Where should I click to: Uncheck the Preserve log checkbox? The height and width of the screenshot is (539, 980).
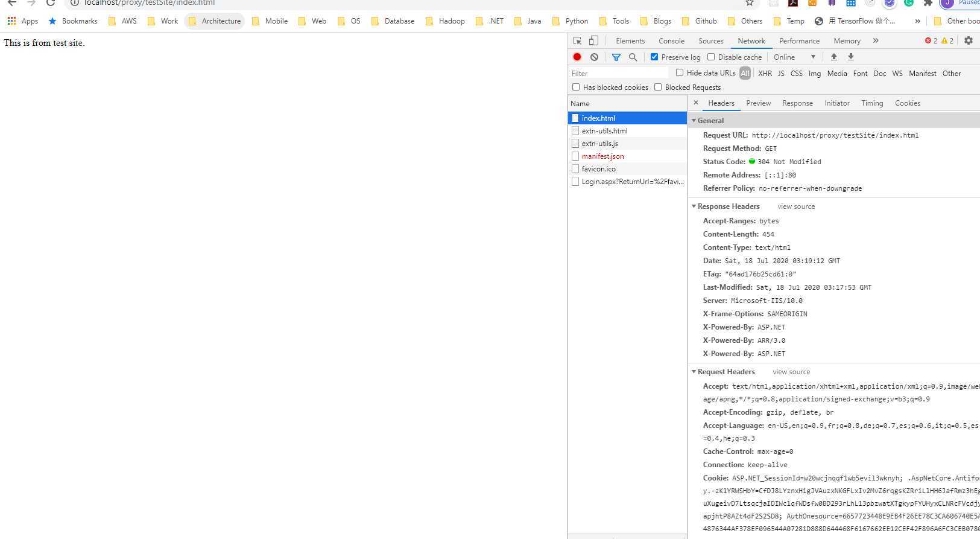(654, 57)
